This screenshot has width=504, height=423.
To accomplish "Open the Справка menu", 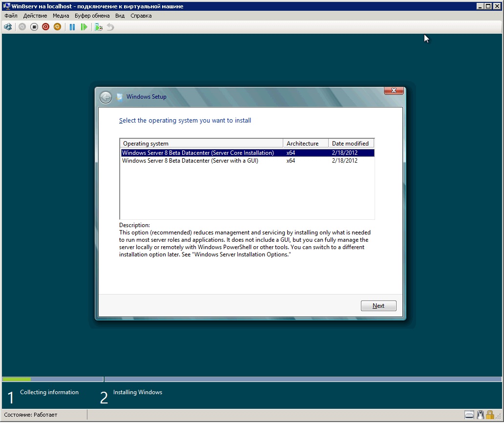I will (x=141, y=16).
